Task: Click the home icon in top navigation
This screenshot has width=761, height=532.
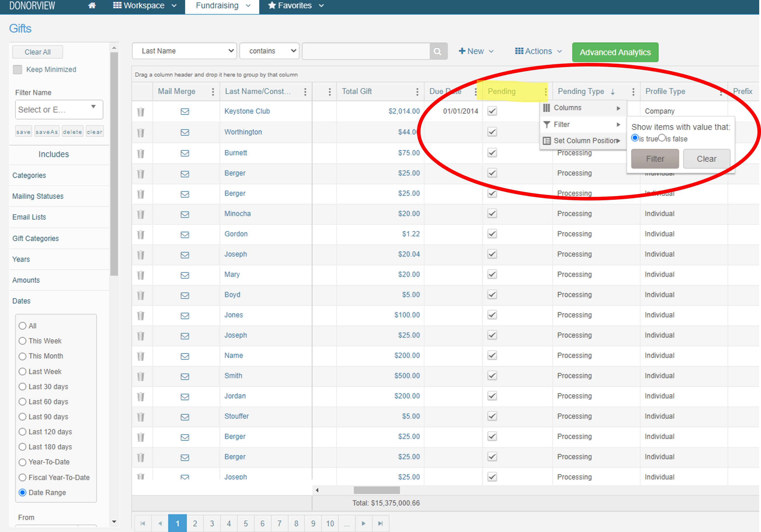Action: [92, 6]
